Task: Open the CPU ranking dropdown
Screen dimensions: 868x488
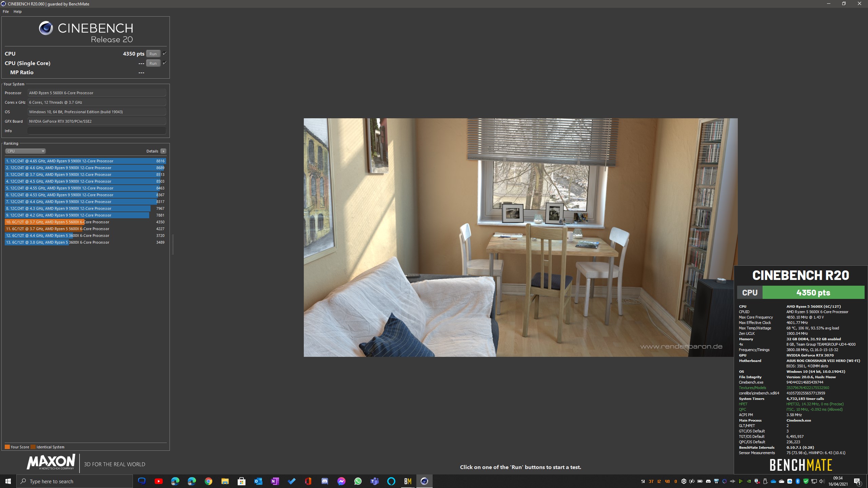Action: (x=25, y=151)
